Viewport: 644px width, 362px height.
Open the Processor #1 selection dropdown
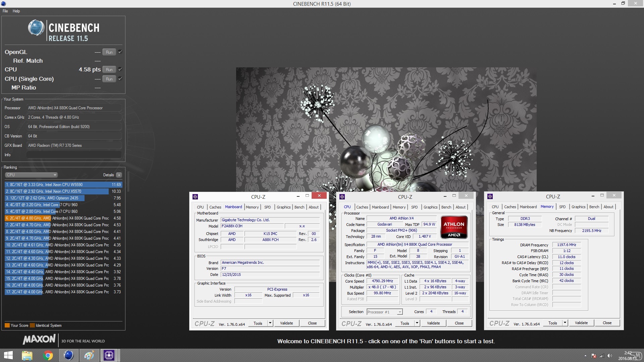coord(384,312)
